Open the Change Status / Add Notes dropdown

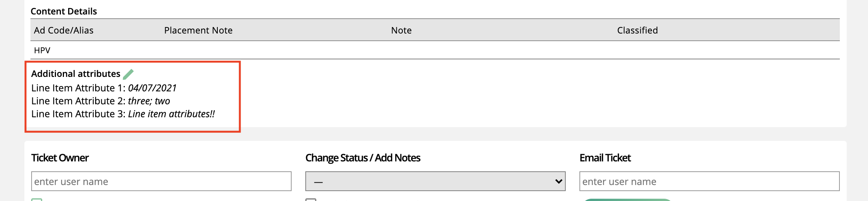435,181
